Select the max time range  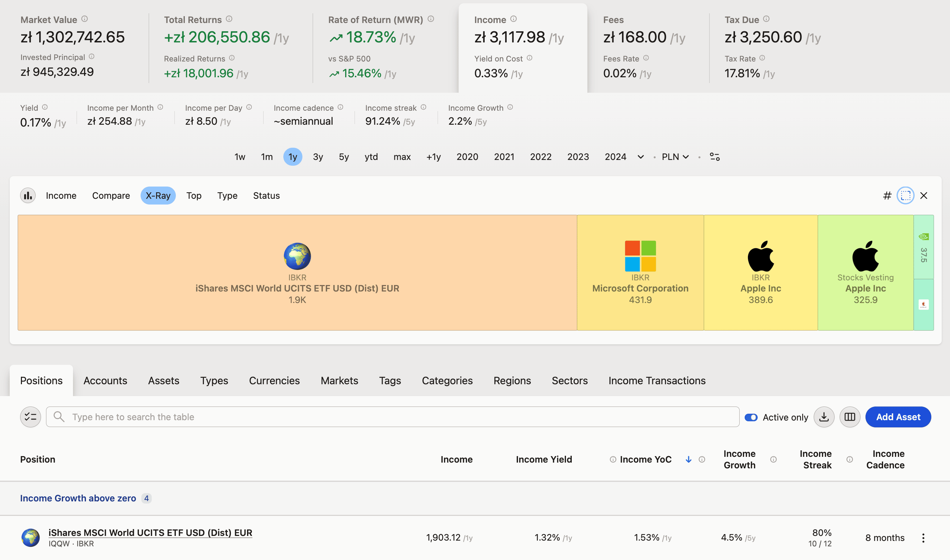[402, 157]
